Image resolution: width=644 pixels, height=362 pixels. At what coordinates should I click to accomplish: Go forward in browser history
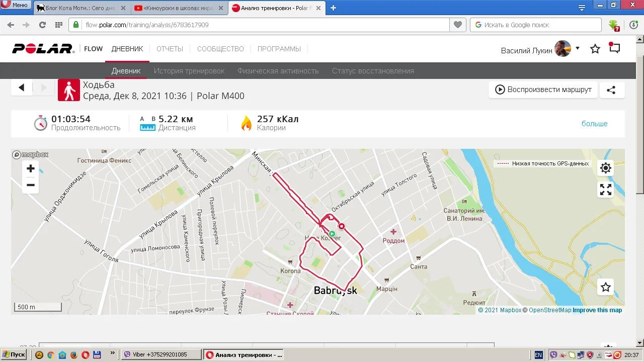point(26,25)
